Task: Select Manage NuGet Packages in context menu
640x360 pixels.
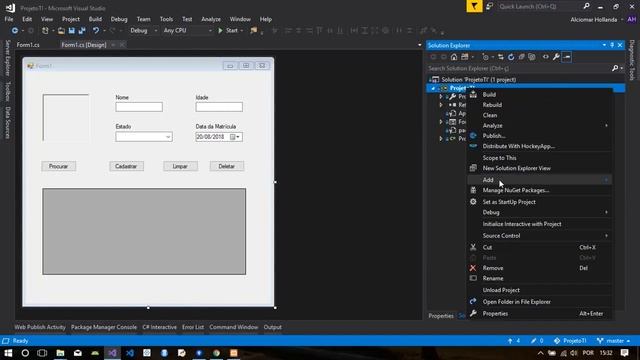Action: click(539, 190)
